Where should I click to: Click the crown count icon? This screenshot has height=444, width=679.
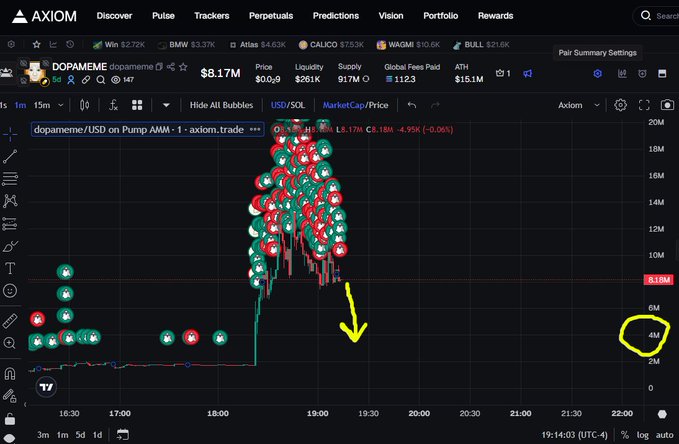coord(503,74)
